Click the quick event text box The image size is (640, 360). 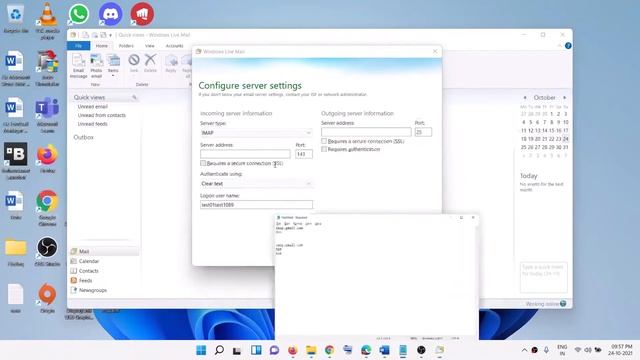click(543, 278)
